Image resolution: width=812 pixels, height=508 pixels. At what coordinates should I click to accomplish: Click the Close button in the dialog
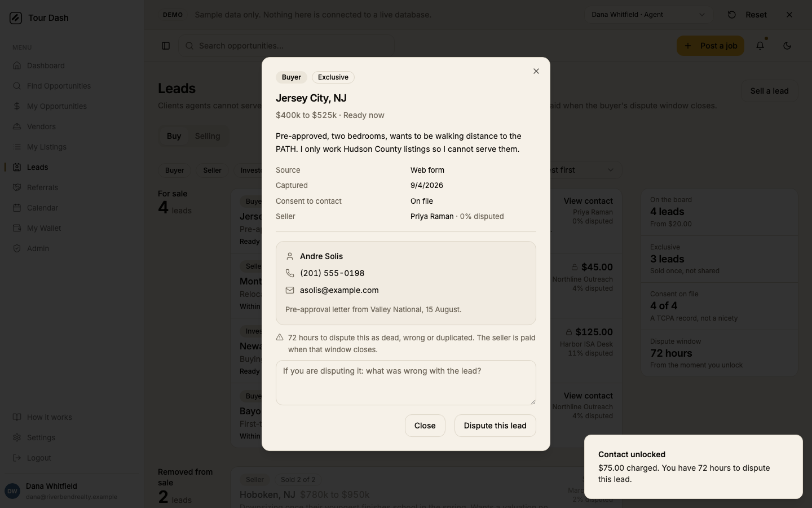pos(425,426)
